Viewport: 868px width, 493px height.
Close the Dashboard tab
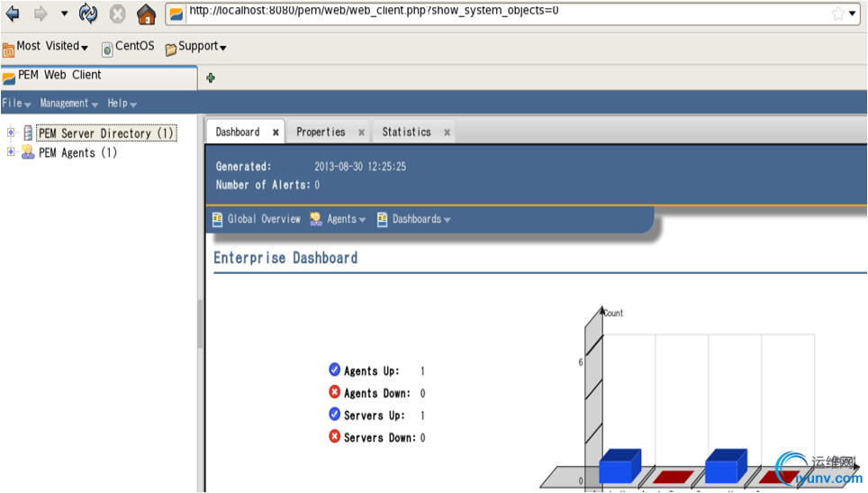(276, 132)
